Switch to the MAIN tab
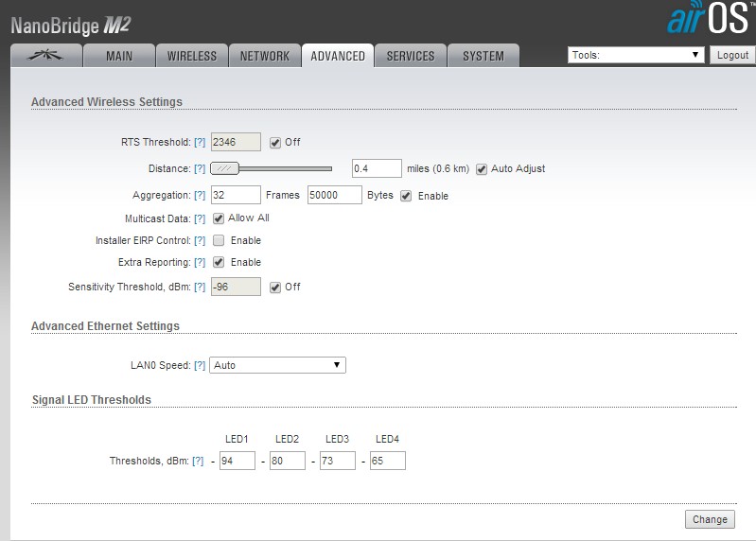The width and height of the screenshot is (756, 541). point(119,56)
